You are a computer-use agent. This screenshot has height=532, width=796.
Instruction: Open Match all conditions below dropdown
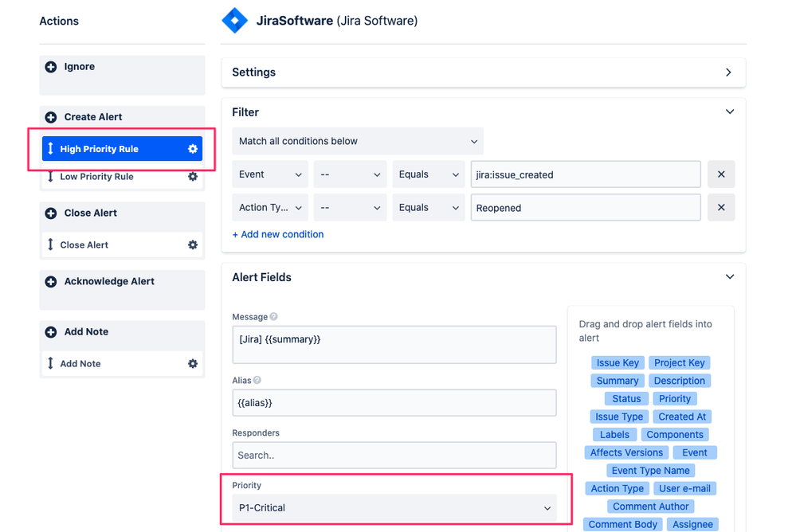[358, 141]
